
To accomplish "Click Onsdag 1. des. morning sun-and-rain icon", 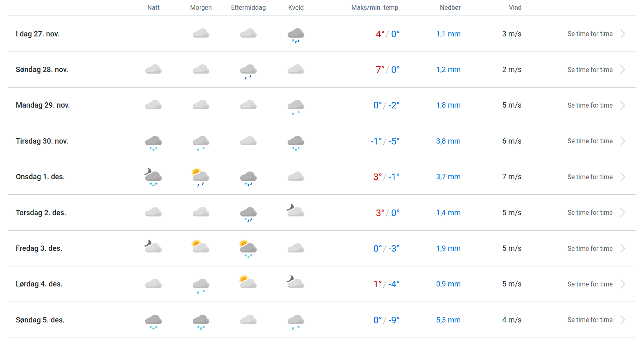I will coord(201,177).
